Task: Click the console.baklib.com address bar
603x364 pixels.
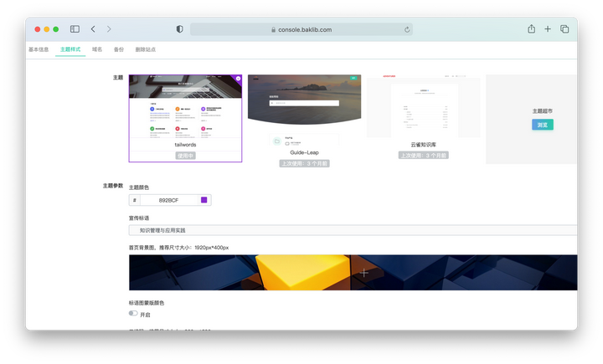Action: coord(301,29)
